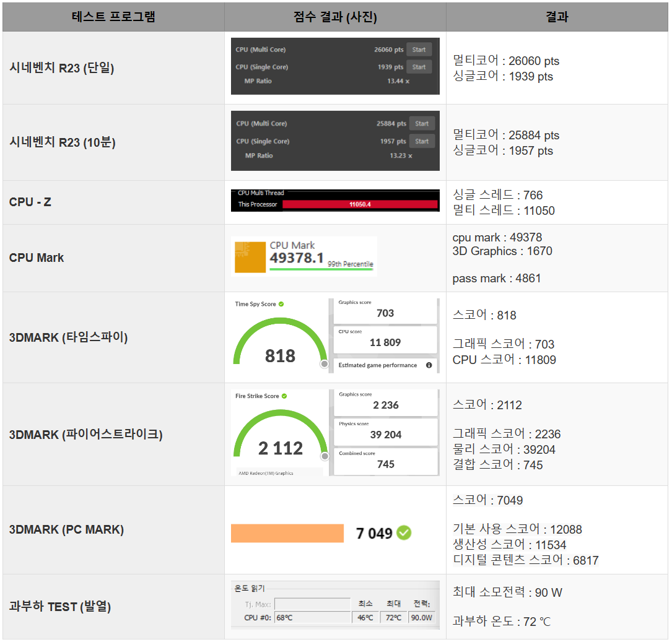Click the 점수 결과 (사진) column header

[x=335, y=17]
